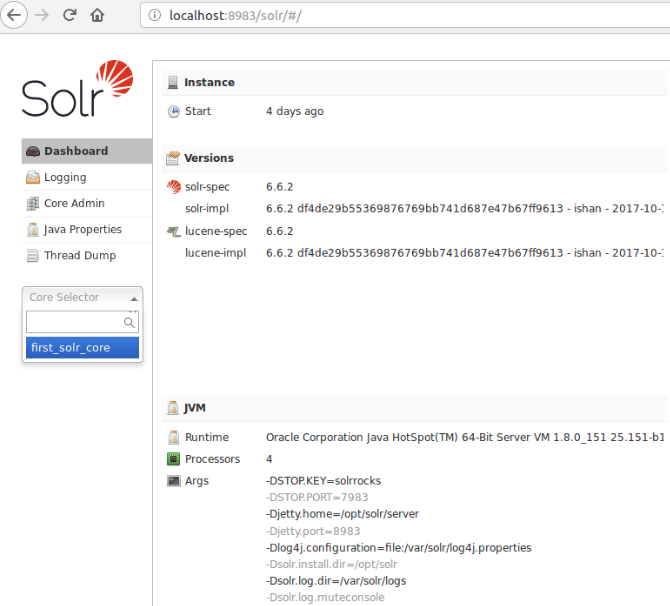This screenshot has height=606, width=670.
Task: Click the Processors count 4
Action: [x=269, y=459]
